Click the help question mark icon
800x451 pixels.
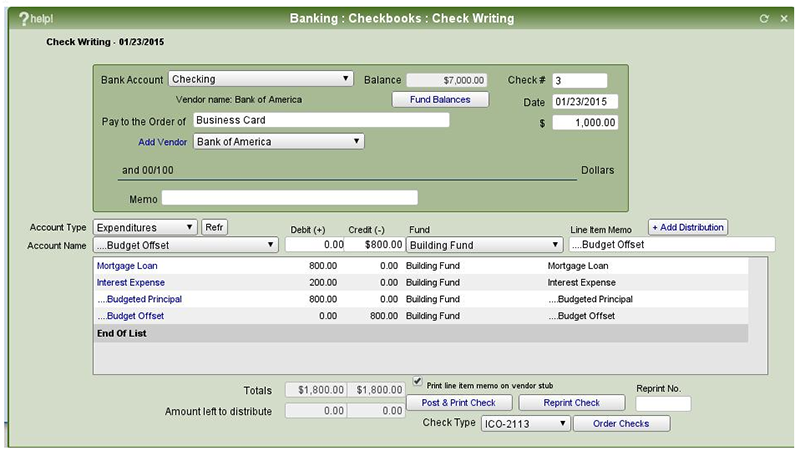coord(24,18)
